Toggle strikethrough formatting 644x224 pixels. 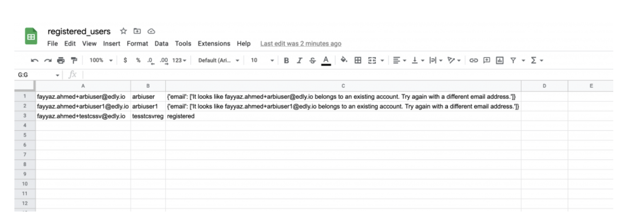[x=313, y=61]
